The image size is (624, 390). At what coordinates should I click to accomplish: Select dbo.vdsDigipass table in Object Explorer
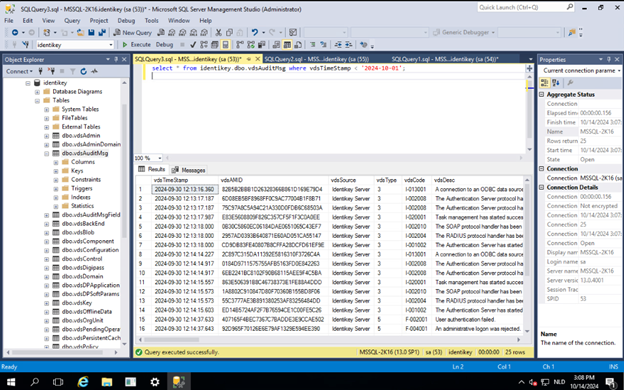pyautogui.click(x=83, y=267)
